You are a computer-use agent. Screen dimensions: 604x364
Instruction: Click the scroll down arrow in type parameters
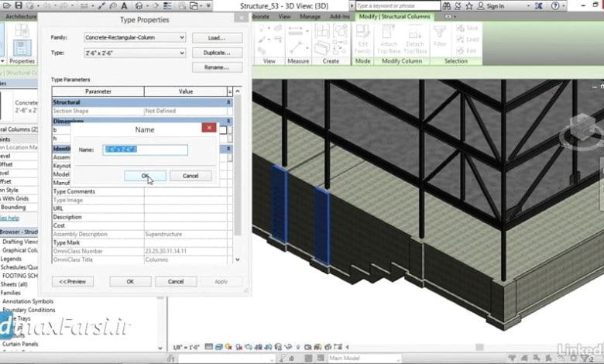(238, 259)
